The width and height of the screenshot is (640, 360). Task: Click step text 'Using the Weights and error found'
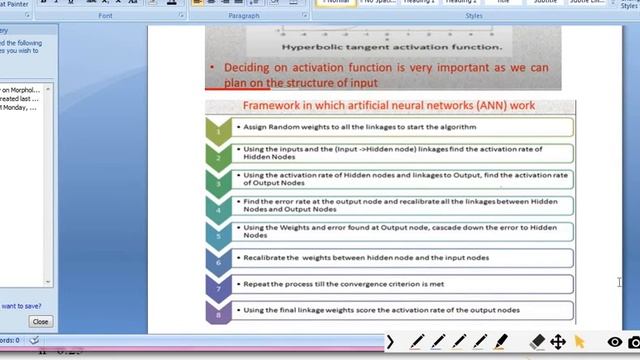(400, 231)
